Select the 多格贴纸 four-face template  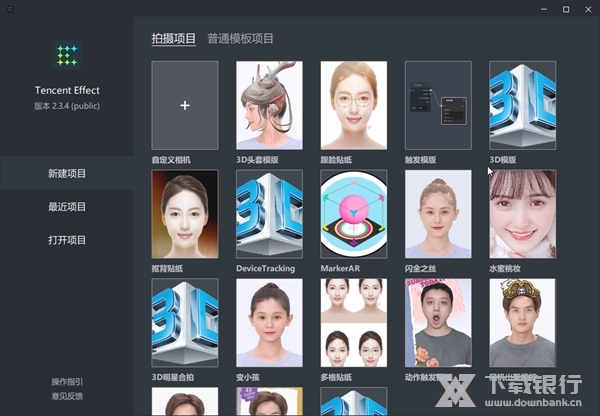click(x=354, y=323)
